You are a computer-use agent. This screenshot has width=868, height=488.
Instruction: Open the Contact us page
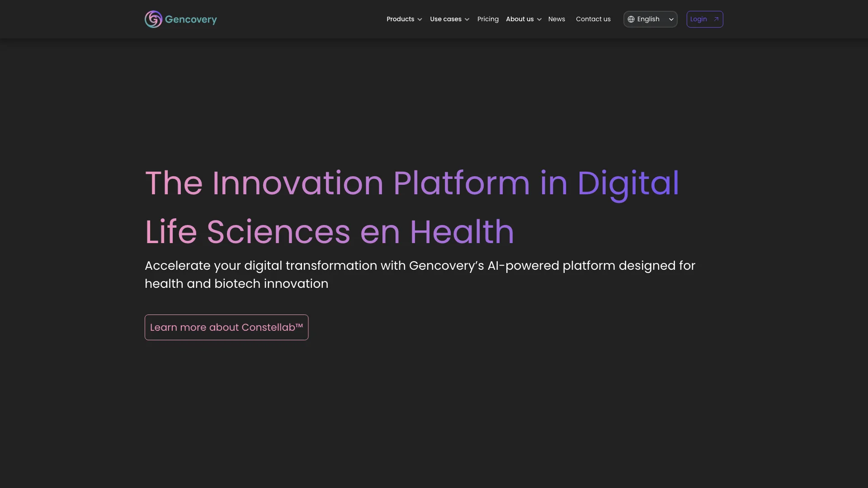(593, 19)
